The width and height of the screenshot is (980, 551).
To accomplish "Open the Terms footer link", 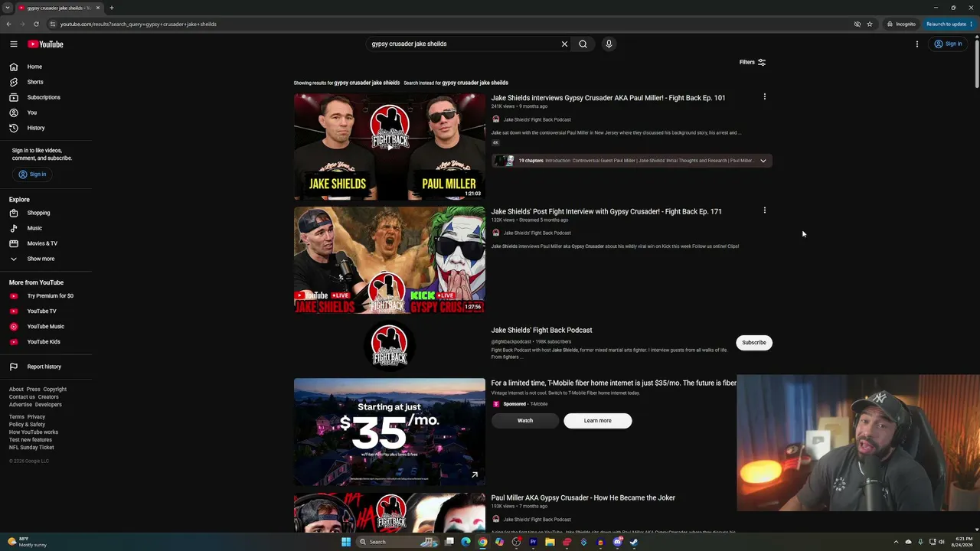I will point(17,417).
